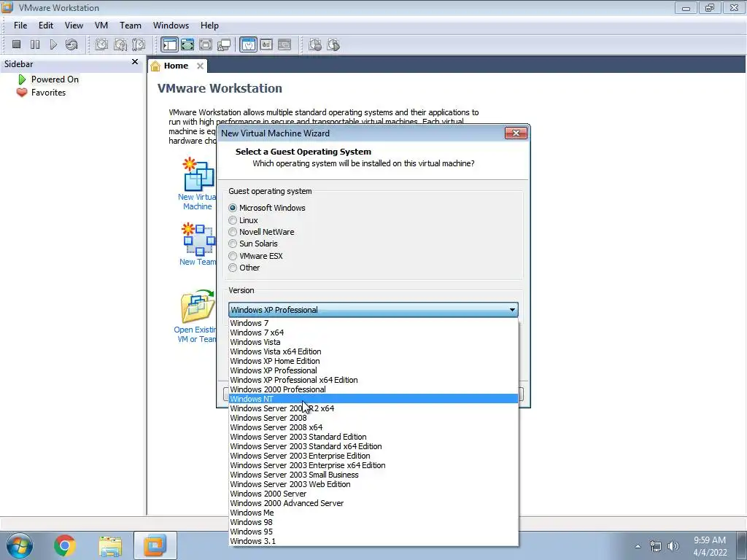Image resolution: width=747 pixels, height=560 pixels.
Task: Click the Power On play toolbar icon
Action: [x=53, y=44]
